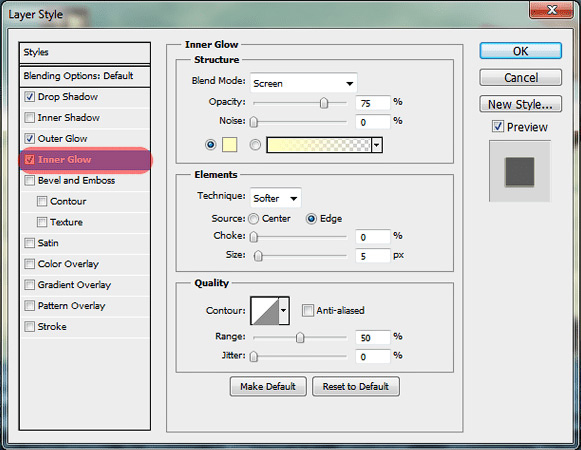The width and height of the screenshot is (581, 450).
Task: Click the Size pixel value field
Action: (x=373, y=256)
